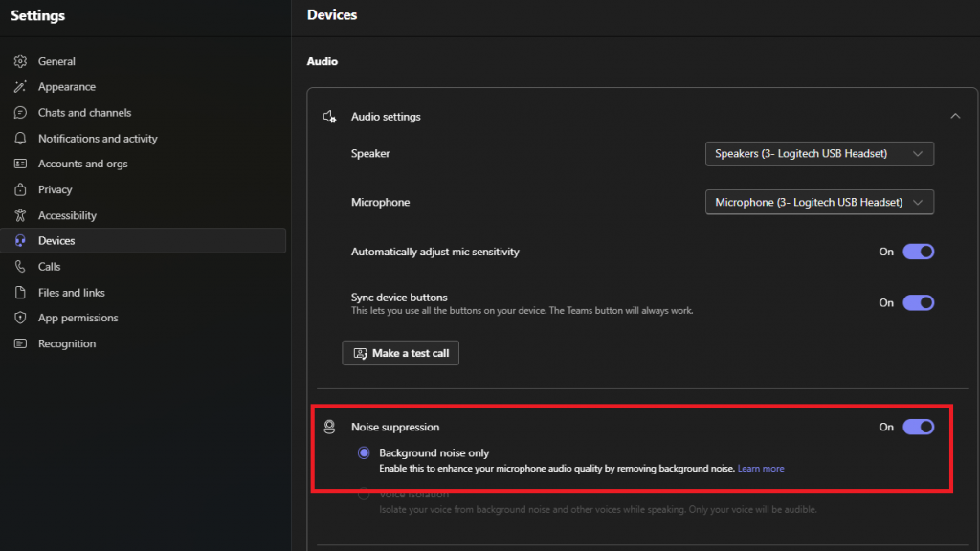The height and width of the screenshot is (551, 980).
Task: Open Files and links settings
Action: click(x=71, y=293)
